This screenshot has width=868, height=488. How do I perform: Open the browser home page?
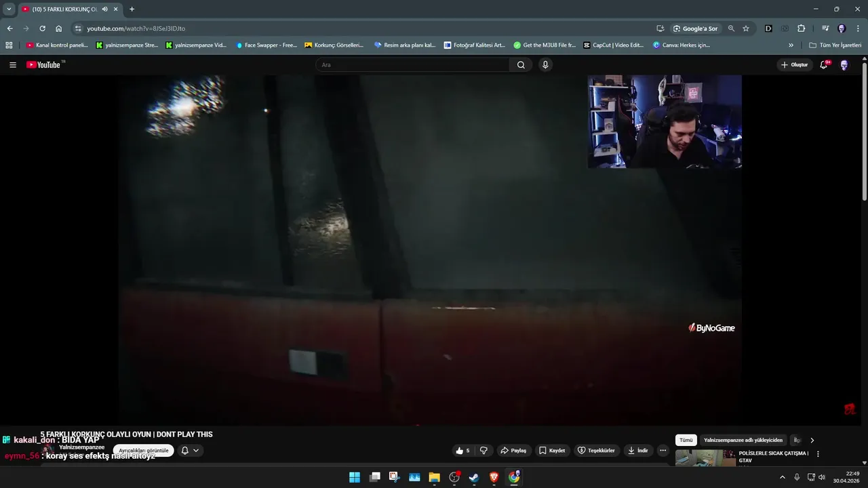tap(59, 28)
